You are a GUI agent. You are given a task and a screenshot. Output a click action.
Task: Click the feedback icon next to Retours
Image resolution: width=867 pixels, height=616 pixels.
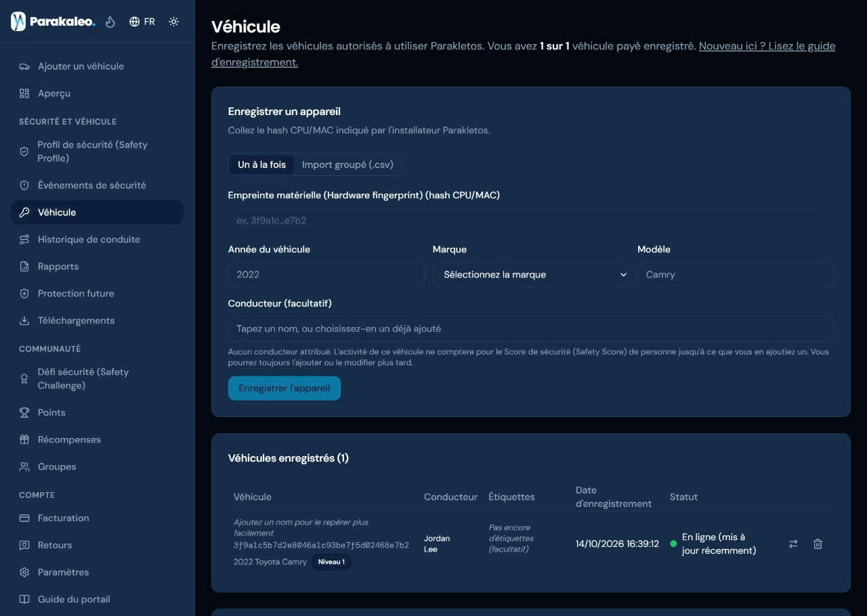[24, 546]
